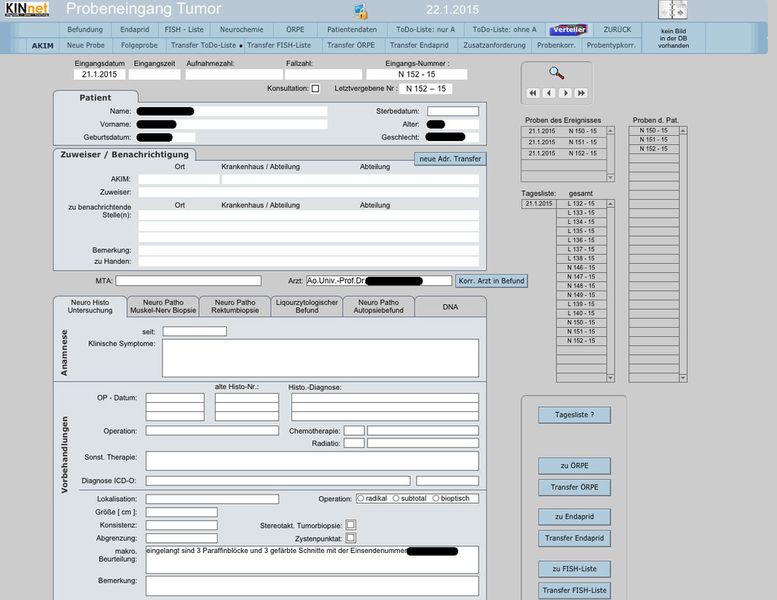Screen dimensions: 777x600
Task: Toggle the Konsultation checkbox
Action: [x=315, y=89]
